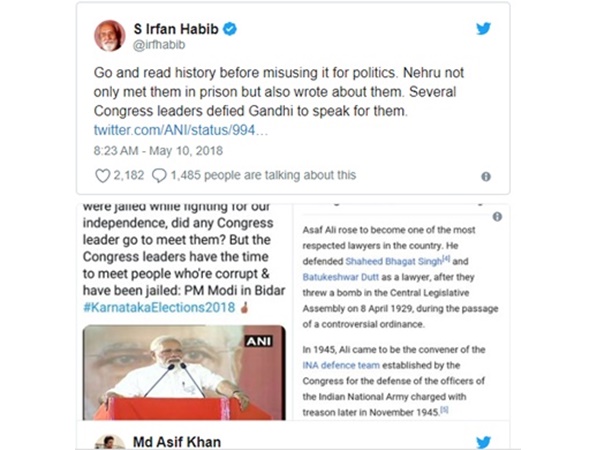600x450 pixels.
Task: Open the Batukeshwar Dutt link
Action: (340, 277)
